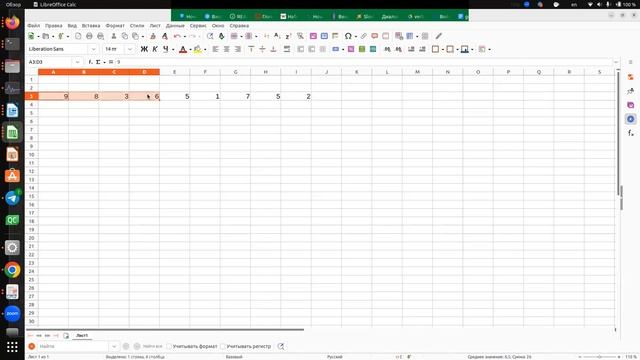The height and width of the screenshot is (360, 640).
Task: Open Function Wizard fx icon
Action: [x=91, y=62]
